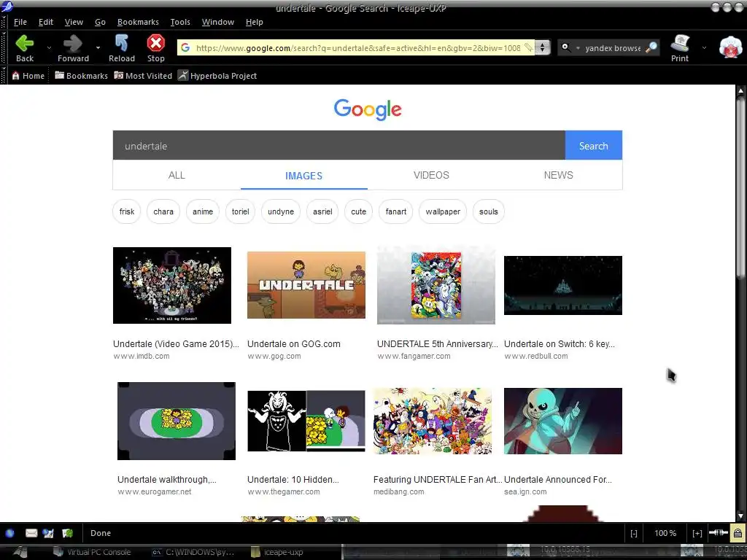Run search with magnifying glass icon

coord(651,47)
